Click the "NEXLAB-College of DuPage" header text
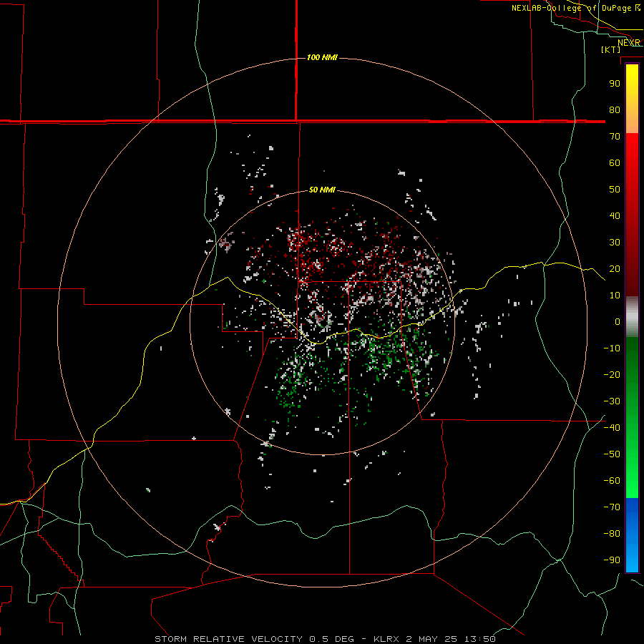Image resolution: width=644 pixels, height=644 pixels. coord(571,8)
